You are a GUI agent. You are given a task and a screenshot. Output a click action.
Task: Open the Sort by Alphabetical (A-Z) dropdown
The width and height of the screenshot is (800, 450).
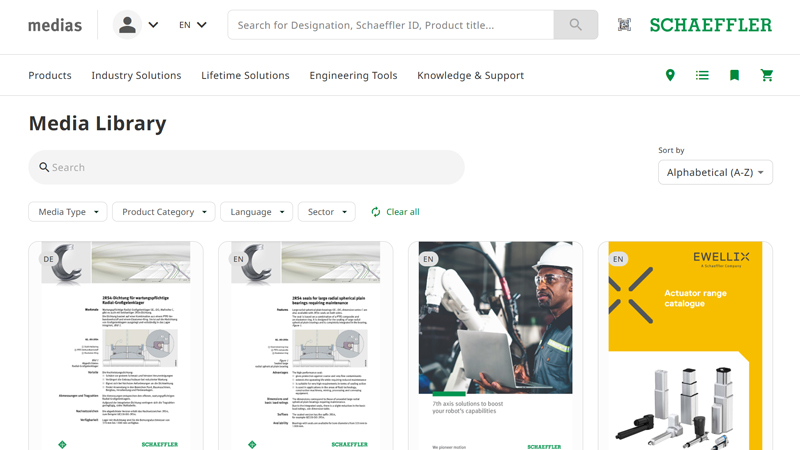point(715,172)
